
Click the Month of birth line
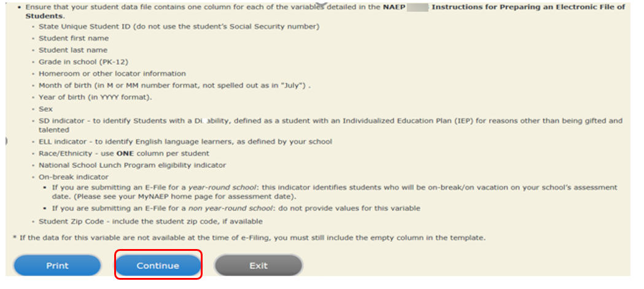[174, 85]
